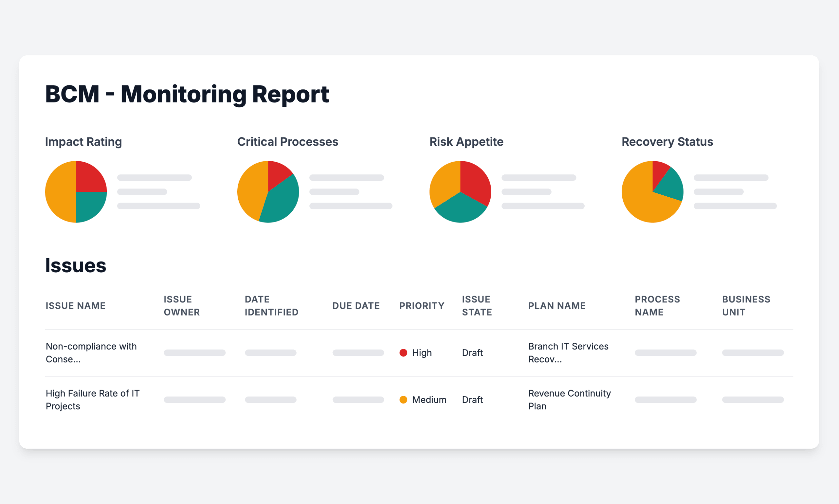Click the Issues section heading
The height and width of the screenshot is (504, 839).
coord(75,265)
